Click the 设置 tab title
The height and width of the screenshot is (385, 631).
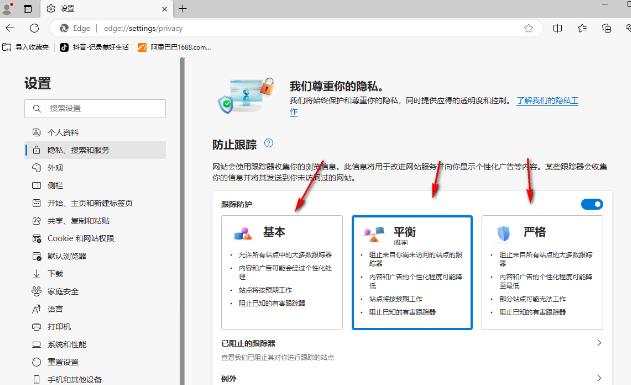tap(68, 8)
